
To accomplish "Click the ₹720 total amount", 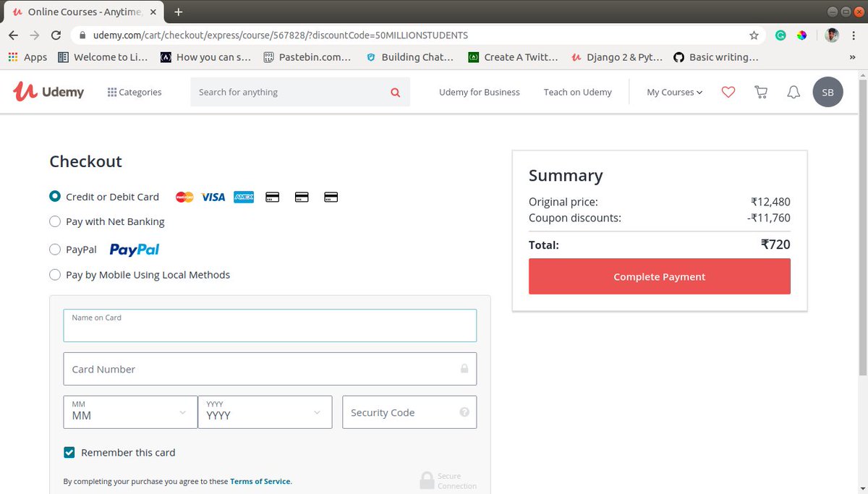I will 775,244.
